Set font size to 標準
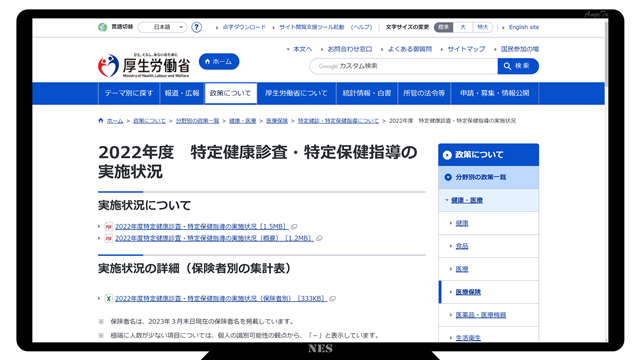 [444, 27]
